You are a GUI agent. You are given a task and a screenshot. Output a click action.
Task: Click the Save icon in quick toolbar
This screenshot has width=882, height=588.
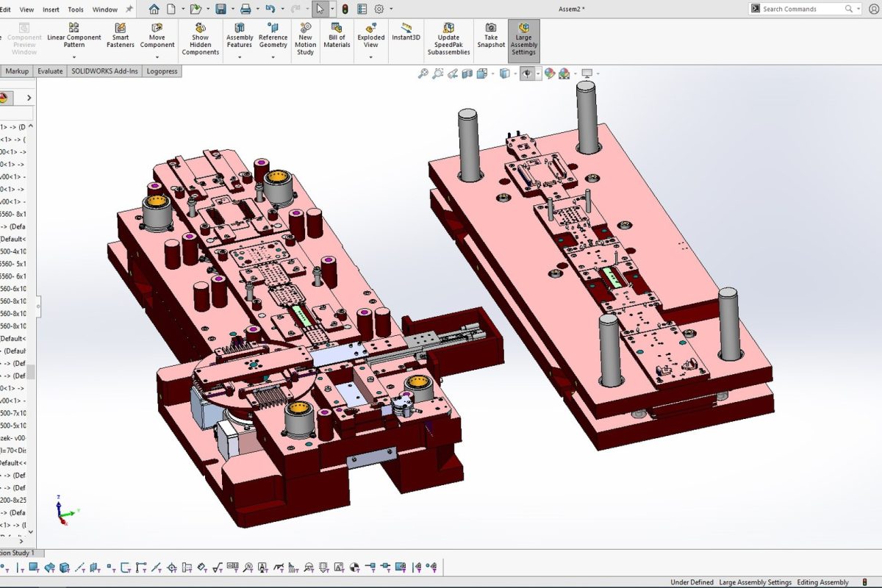point(220,9)
